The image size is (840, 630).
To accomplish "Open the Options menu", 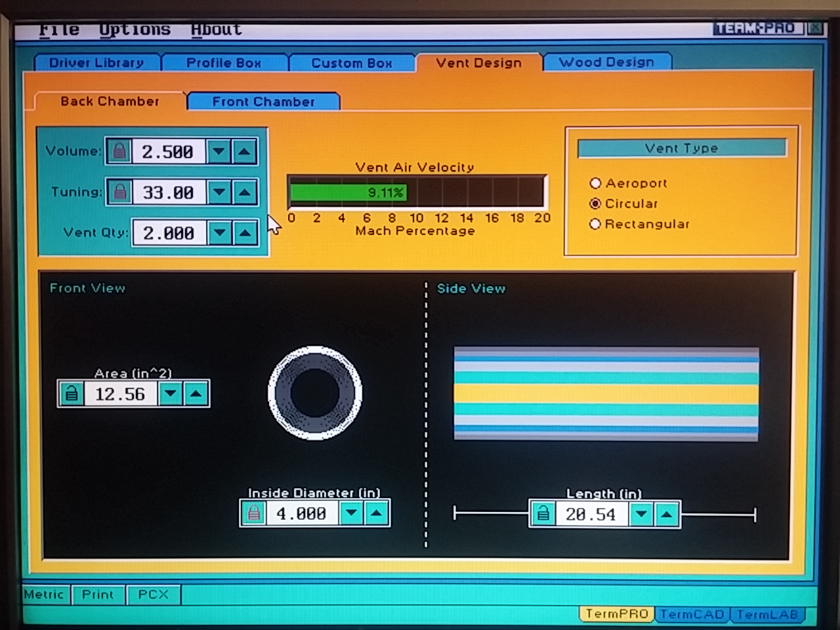I will pos(135,30).
